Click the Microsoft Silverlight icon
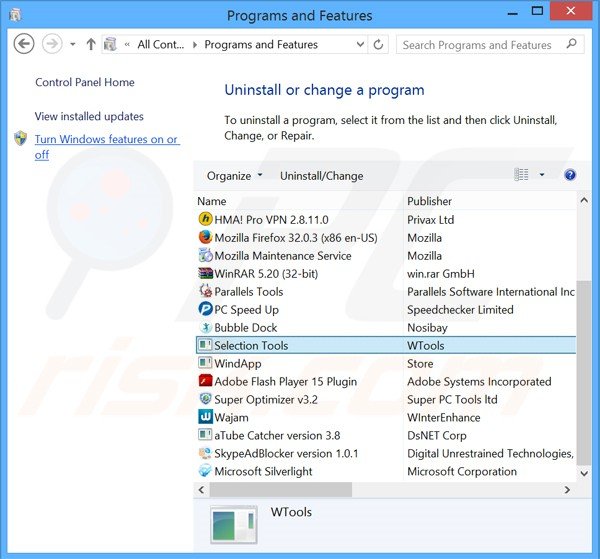 coord(205,471)
